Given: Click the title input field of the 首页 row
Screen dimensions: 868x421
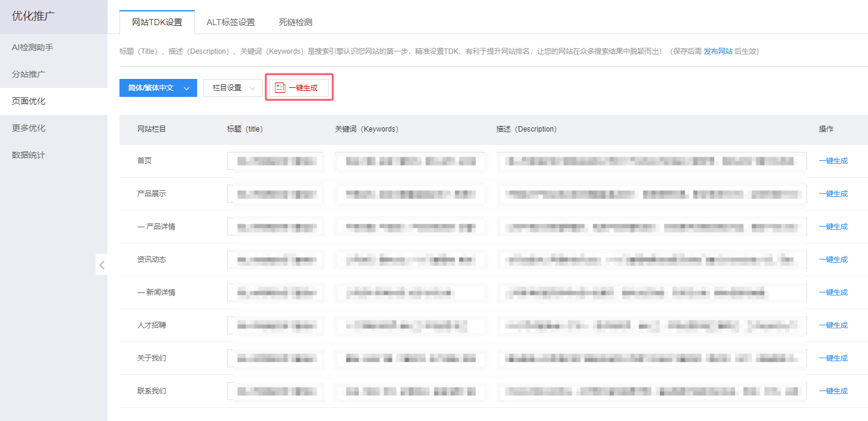Looking at the screenshot, I should coord(275,160).
